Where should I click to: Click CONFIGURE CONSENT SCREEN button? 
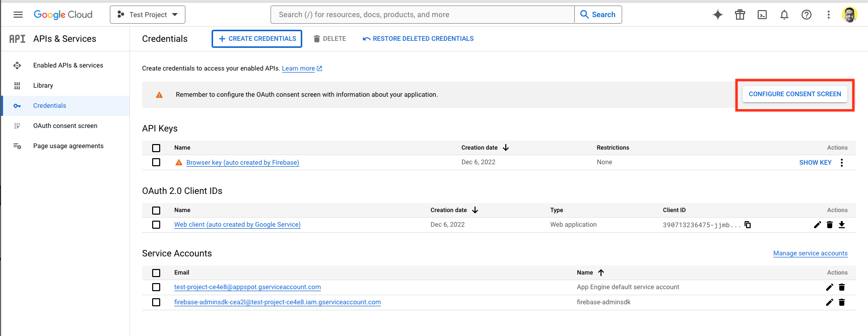click(x=795, y=94)
